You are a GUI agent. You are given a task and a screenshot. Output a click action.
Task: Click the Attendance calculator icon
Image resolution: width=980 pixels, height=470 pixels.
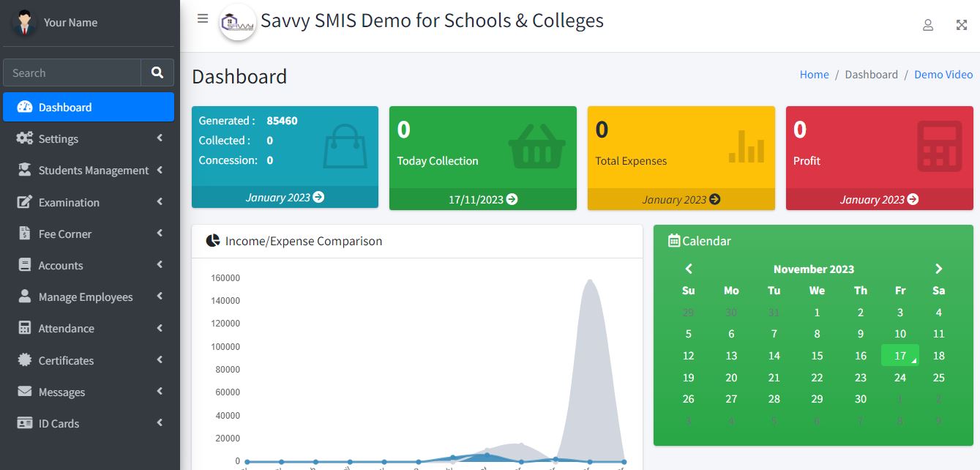[x=24, y=328]
